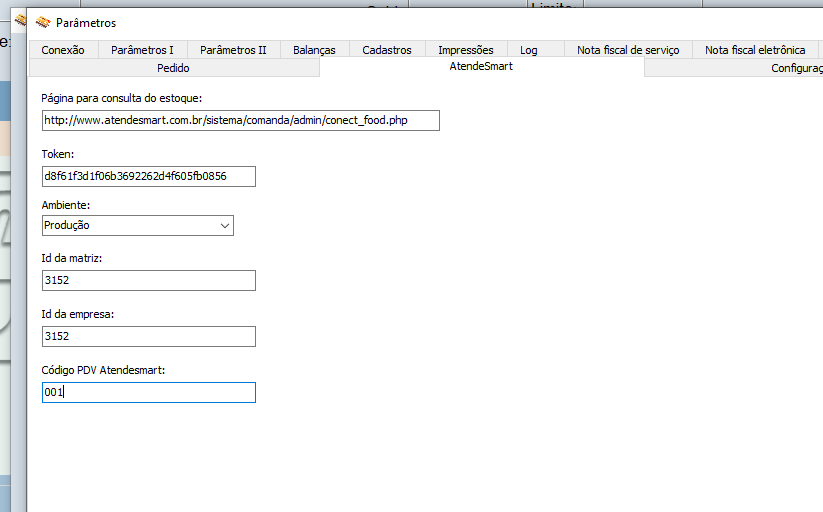Click the 'Id da matriz:' label
The height and width of the screenshot is (512, 823).
pyautogui.click(x=72, y=258)
